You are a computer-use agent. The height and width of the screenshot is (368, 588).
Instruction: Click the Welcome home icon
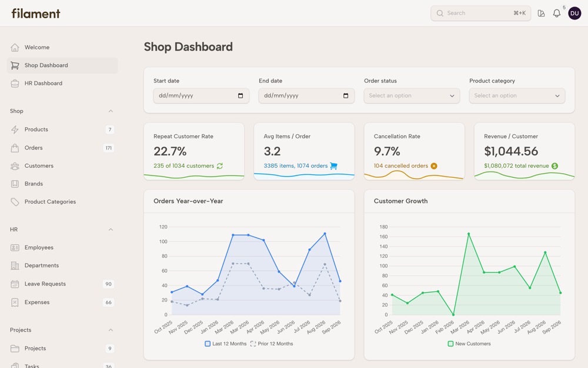(x=15, y=47)
